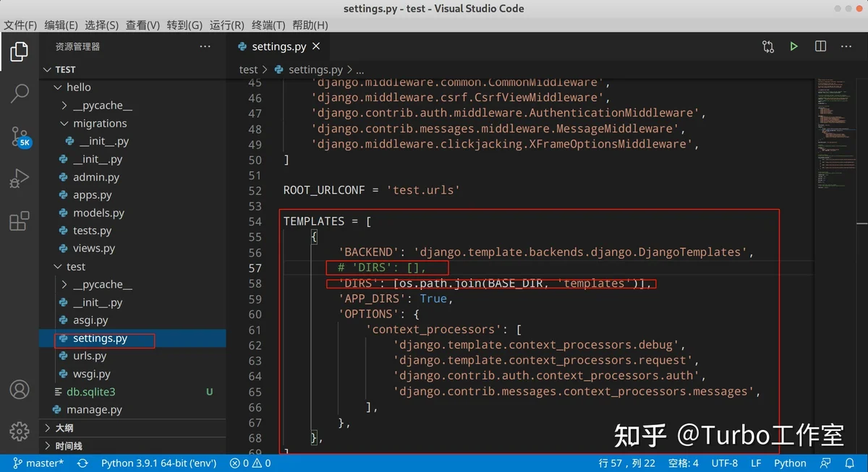Open the 终端(T) menu

[268, 25]
